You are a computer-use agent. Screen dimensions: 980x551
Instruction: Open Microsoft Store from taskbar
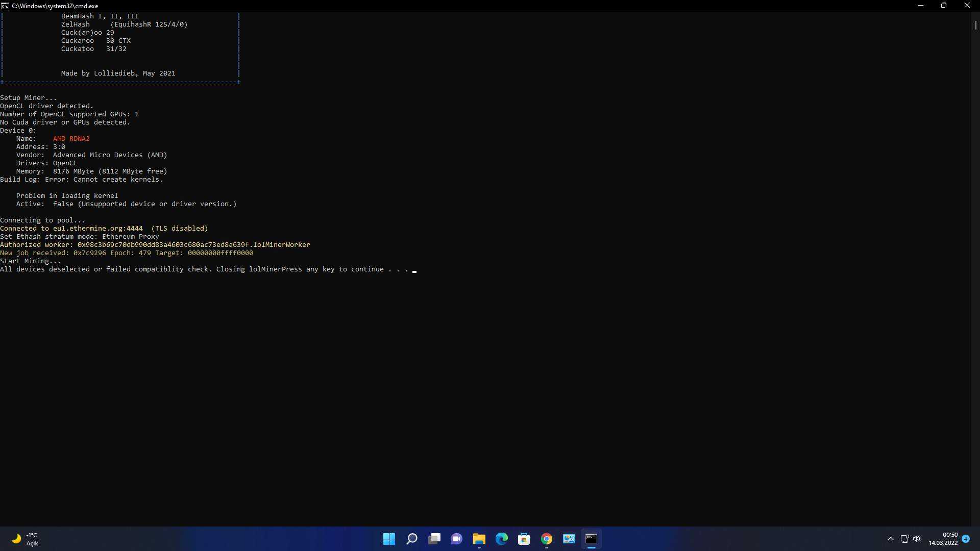[x=524, y=539]
